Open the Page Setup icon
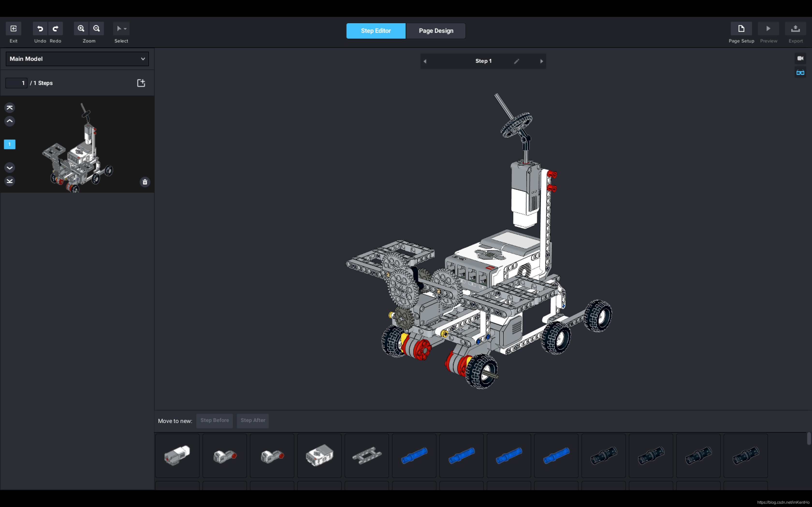Viewport: 812px width, 507px height. tap(741, 29)
